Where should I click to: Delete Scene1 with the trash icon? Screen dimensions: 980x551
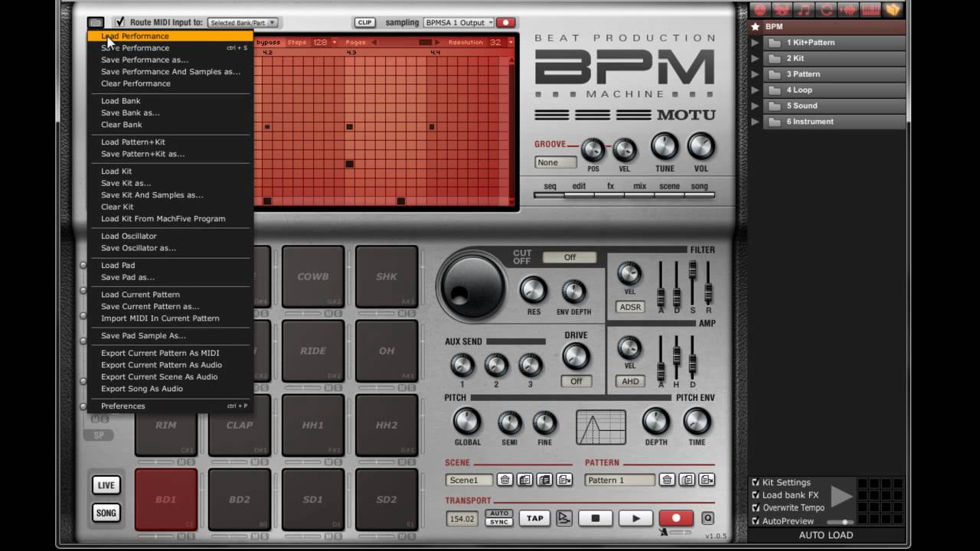click(x=505, y=480)
